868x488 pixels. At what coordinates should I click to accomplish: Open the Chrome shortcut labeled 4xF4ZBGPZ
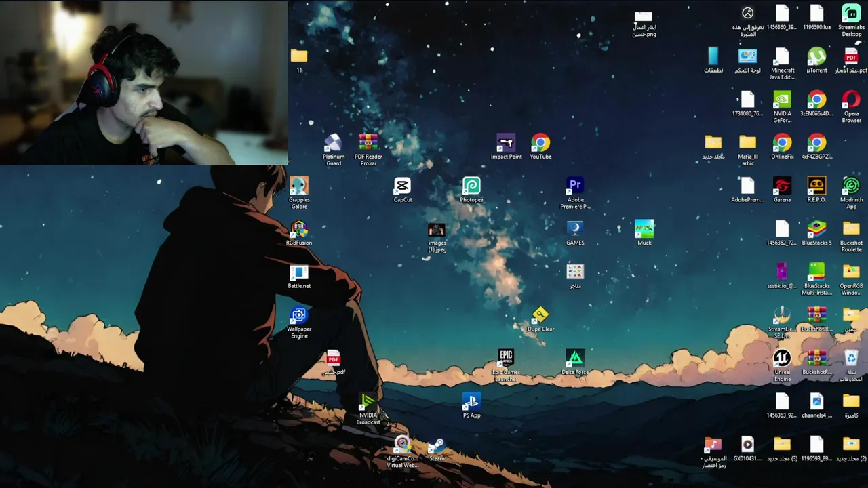click(816, 146)
